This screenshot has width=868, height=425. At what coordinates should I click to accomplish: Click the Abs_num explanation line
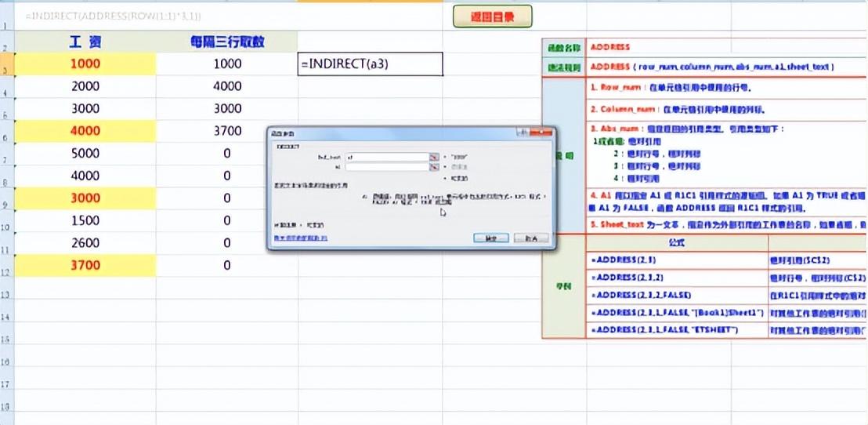coord(687,129)
